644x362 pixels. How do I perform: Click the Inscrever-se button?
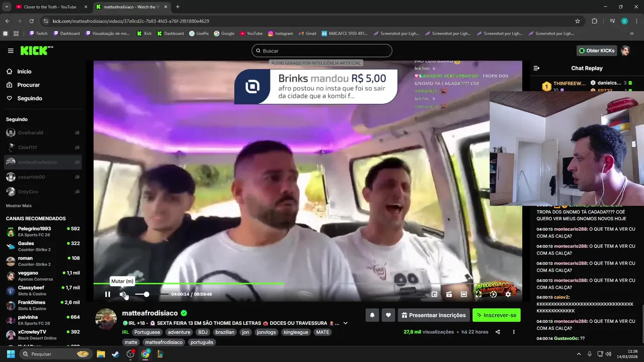(497, 315)
